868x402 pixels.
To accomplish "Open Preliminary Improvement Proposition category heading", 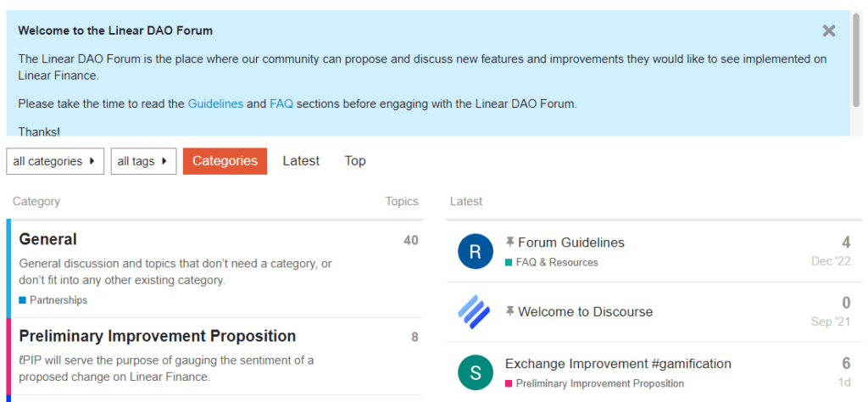I will 157,336.
